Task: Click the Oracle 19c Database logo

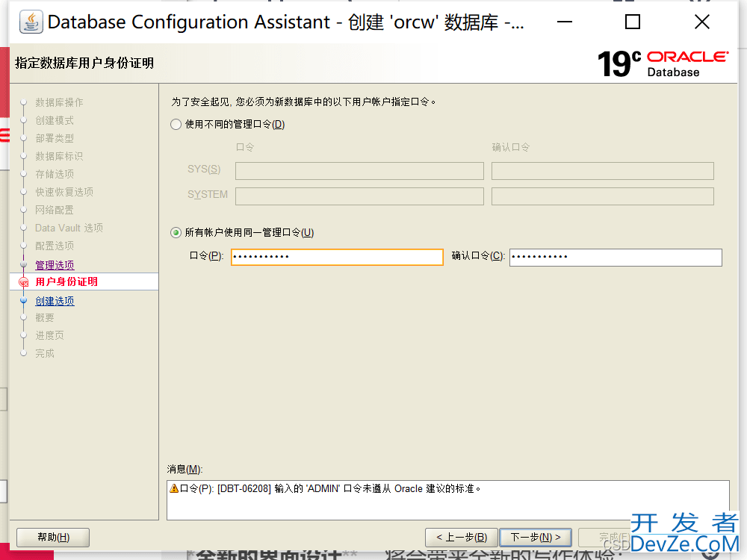Action: (663, 63)
